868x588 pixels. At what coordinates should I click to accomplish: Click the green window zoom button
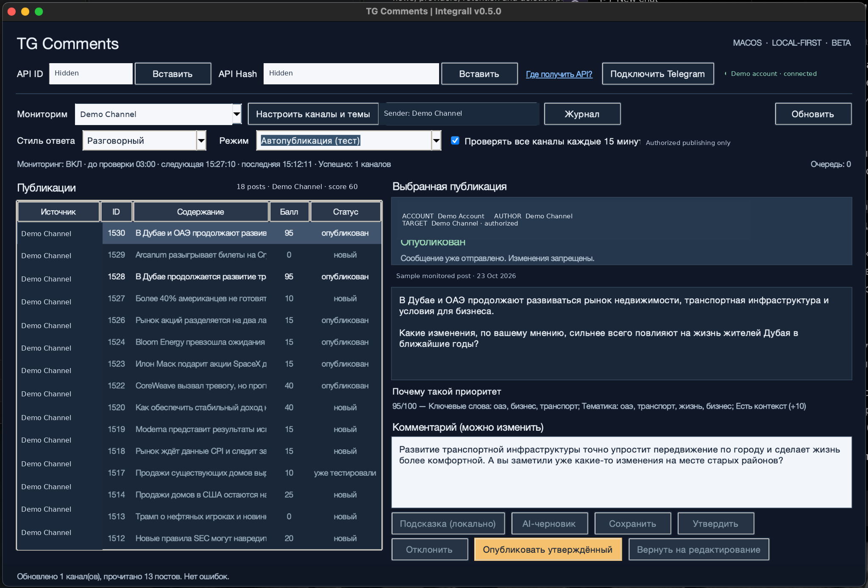pos(39,11)
